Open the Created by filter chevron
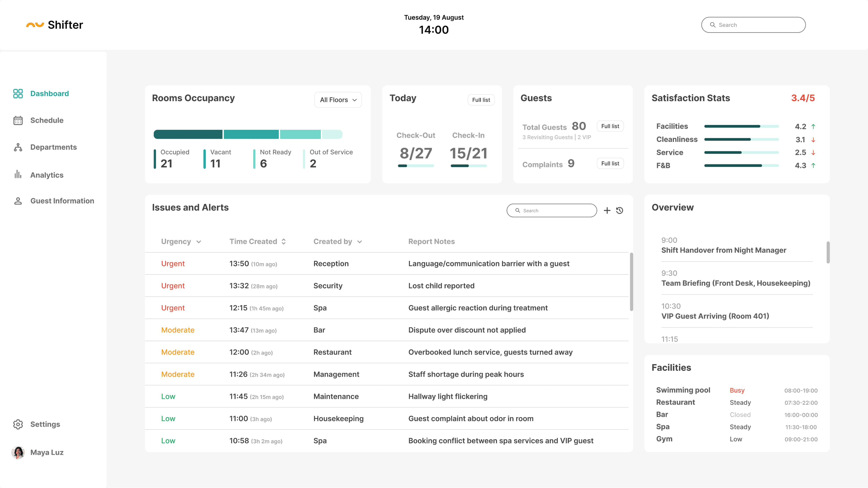This screenshot has height=488, width=868. click(x=360, y=242)
